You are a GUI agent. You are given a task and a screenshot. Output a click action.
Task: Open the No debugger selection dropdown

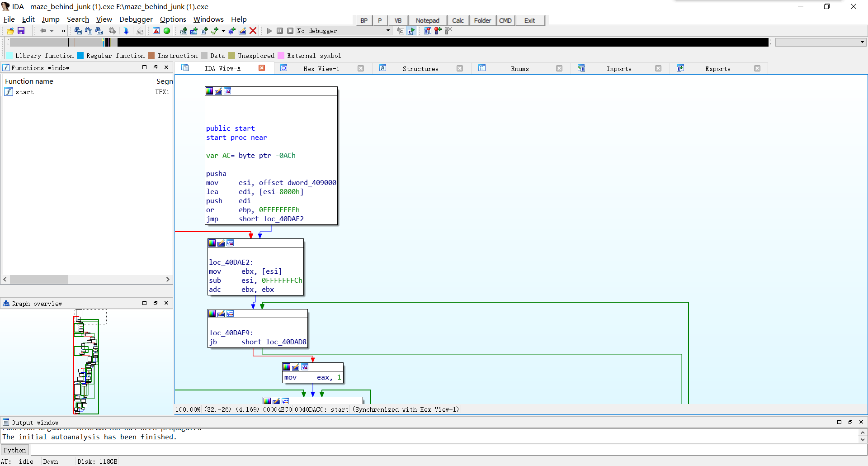click(x=344, y=31)
